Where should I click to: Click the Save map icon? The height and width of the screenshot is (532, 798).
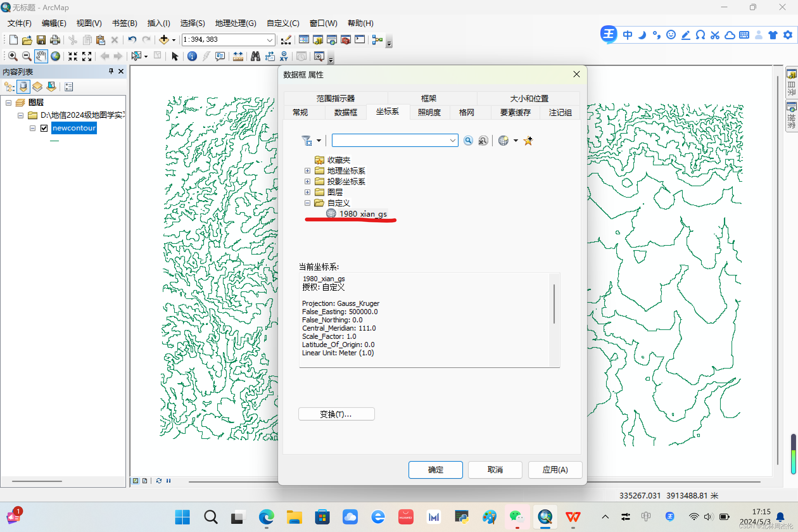41,40
